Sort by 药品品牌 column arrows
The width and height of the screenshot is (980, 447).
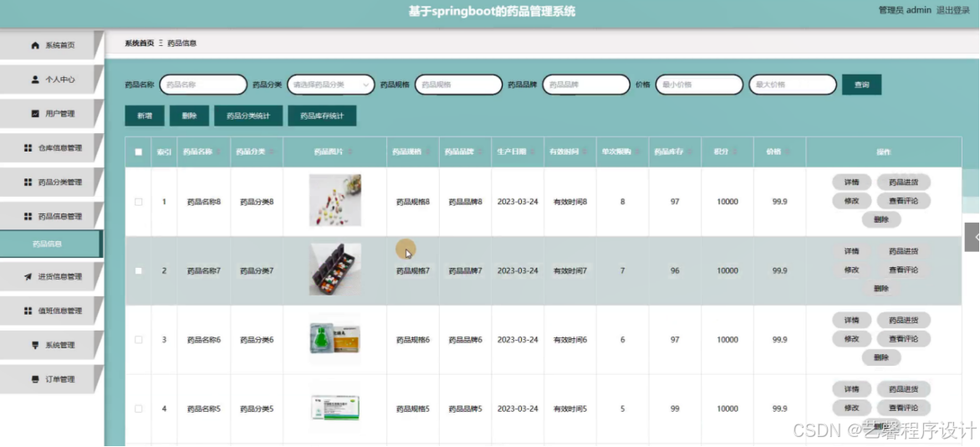click(x=480, y=152)
